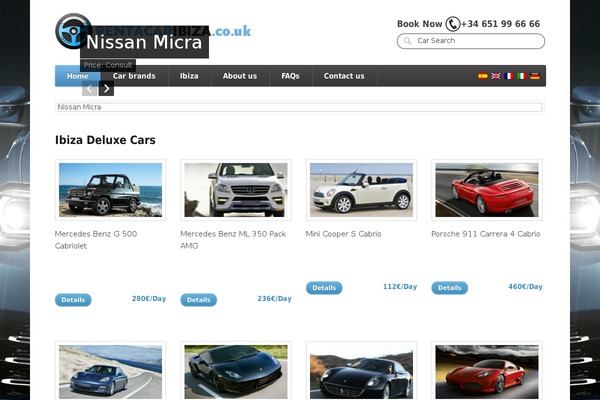600x400 pixels.
Task: Click the Book Now text
Action: pos(419,24)
